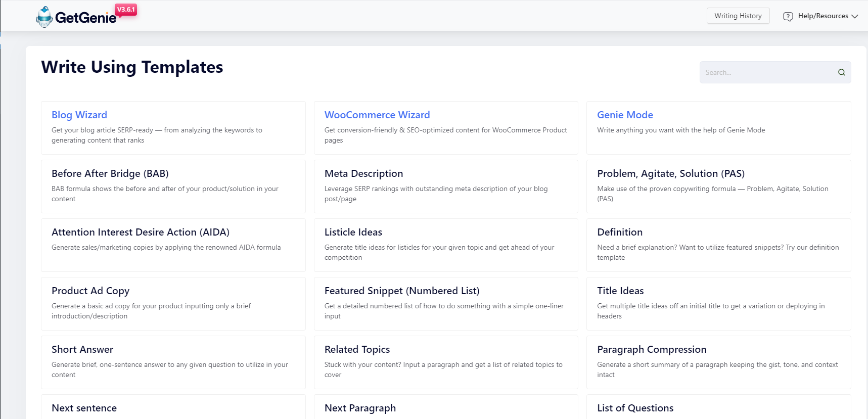Open the Title Ideas template
Image resolution: width=868 pixels, height=419 pixels.
tap(718, 304)
